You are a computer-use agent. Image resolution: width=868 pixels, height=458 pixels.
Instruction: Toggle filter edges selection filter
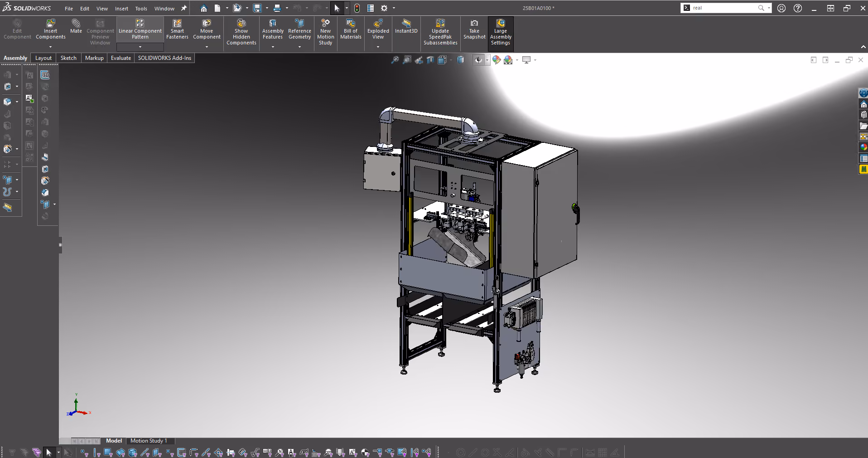click(x=96, y=452)
